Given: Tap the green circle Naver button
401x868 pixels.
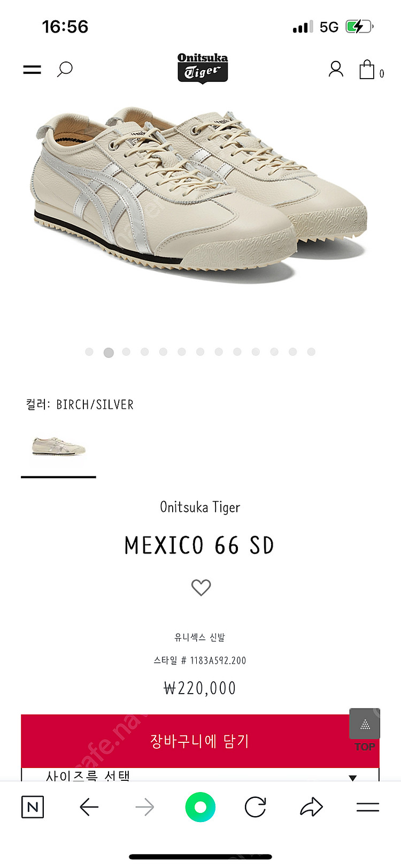Looking at the screenshot, I should (x=200, y=807).
